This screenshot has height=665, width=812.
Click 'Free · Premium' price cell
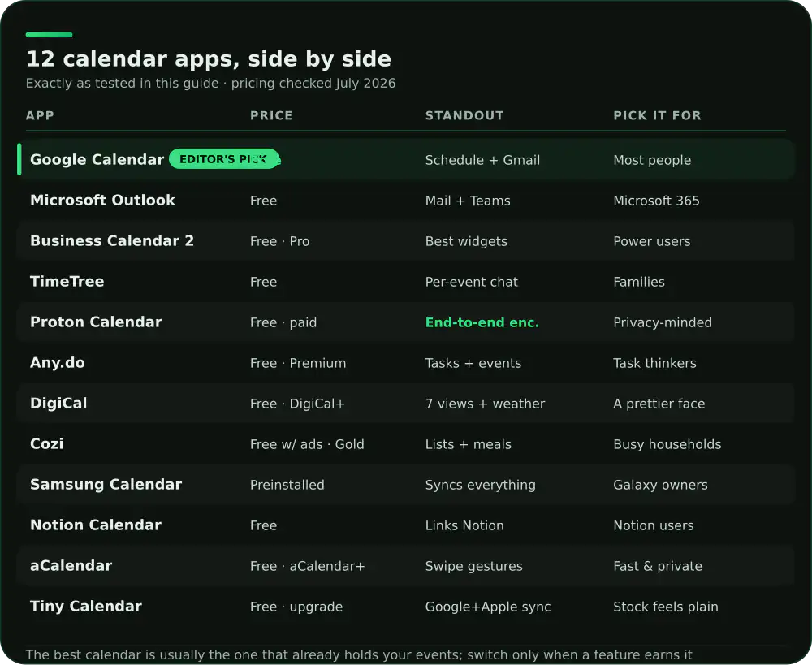pyautogui.click(x=298, y=363)
